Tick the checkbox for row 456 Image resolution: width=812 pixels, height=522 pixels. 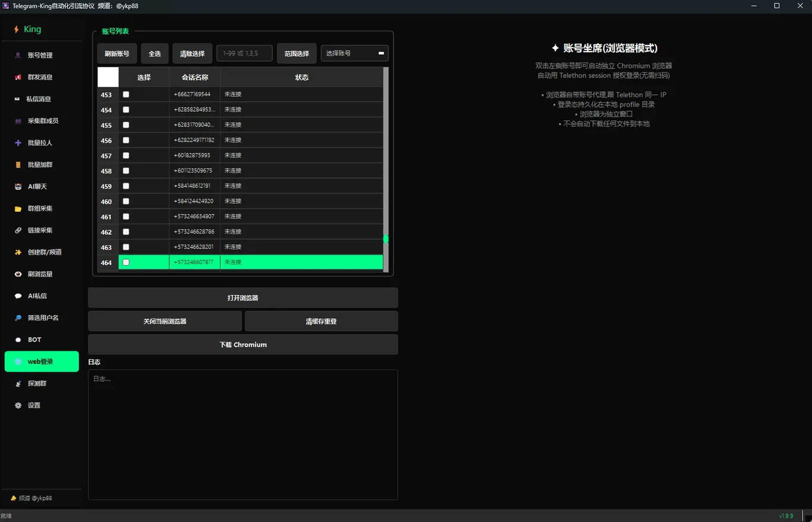click(x=126, y=140)
